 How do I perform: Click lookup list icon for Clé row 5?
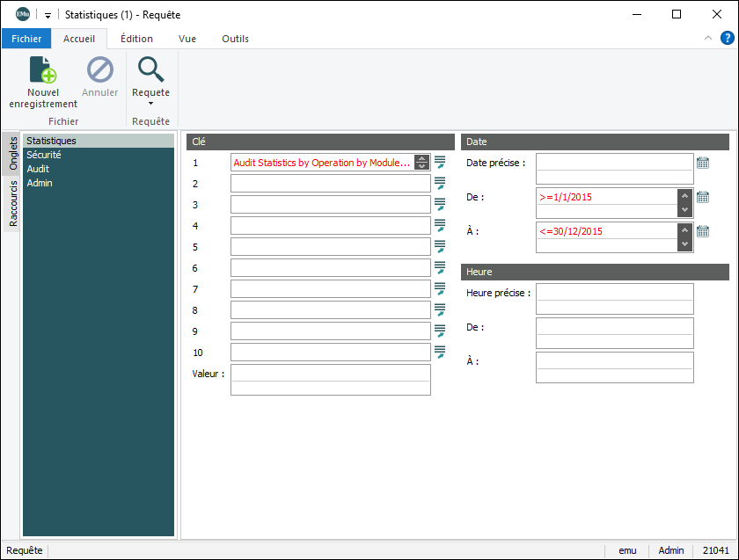[440, 246]
